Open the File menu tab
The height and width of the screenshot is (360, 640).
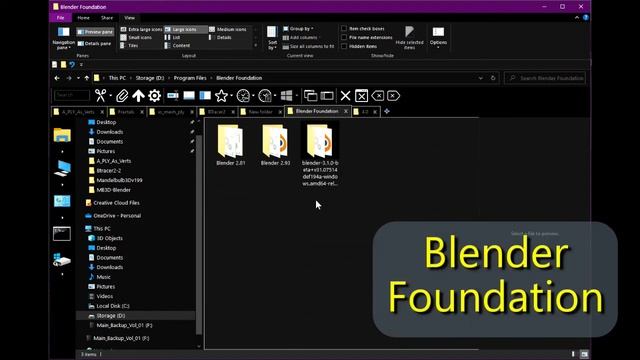click(x=60, y=18)
